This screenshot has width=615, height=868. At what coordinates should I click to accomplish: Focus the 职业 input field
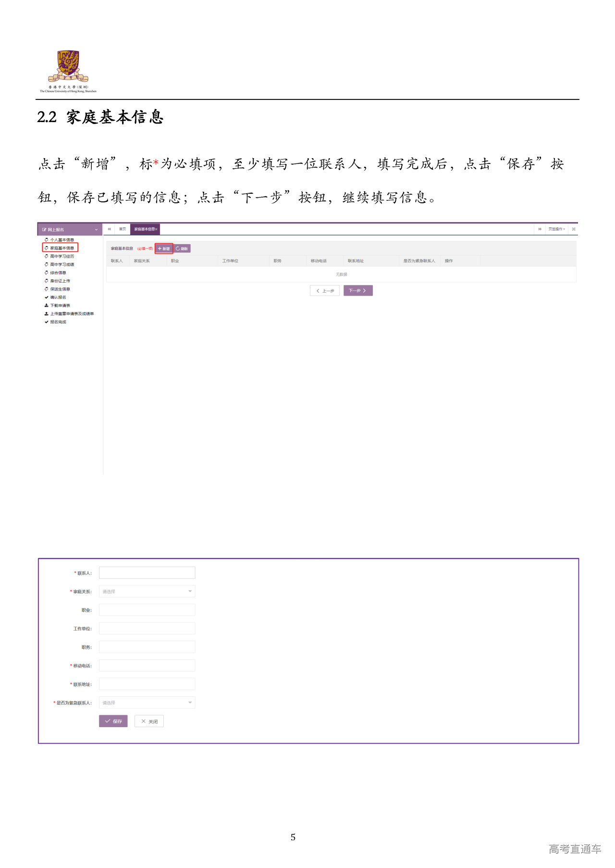click(147, 610)
